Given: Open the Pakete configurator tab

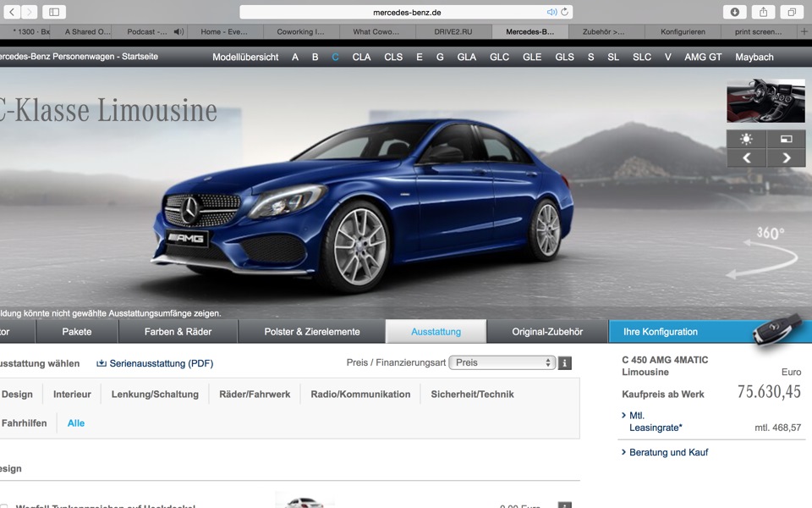Looking at the screenshot, I should point(77,332).
